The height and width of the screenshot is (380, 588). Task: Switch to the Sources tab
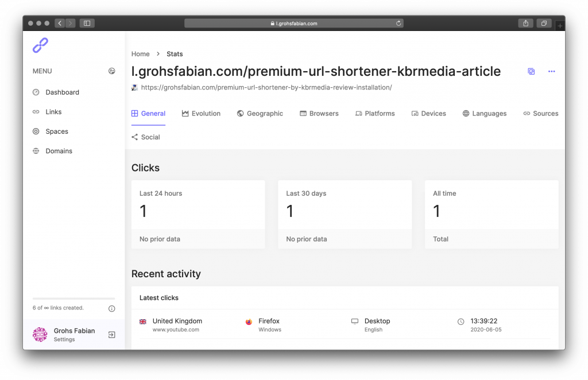point(541,114)
